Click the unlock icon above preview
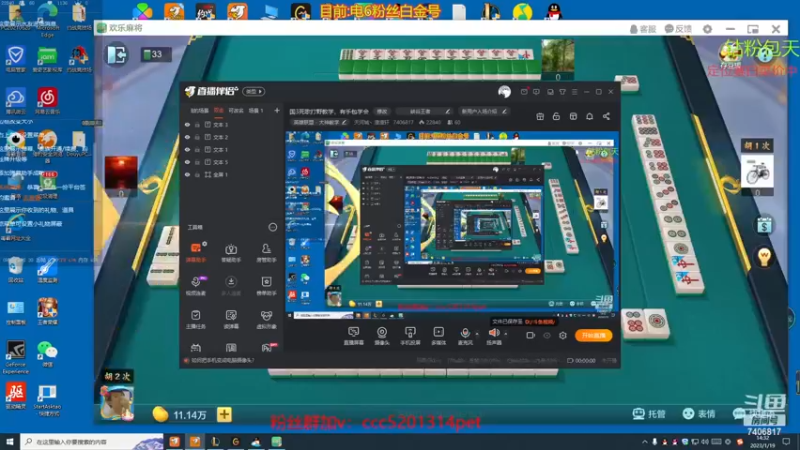Image resolution: width=800 pixels, height=450 pixels. [x=556, y=116]
